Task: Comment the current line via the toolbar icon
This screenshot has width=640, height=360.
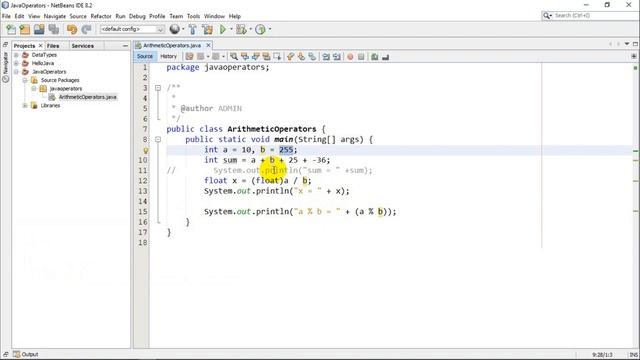Action: (x=375, y=57)
